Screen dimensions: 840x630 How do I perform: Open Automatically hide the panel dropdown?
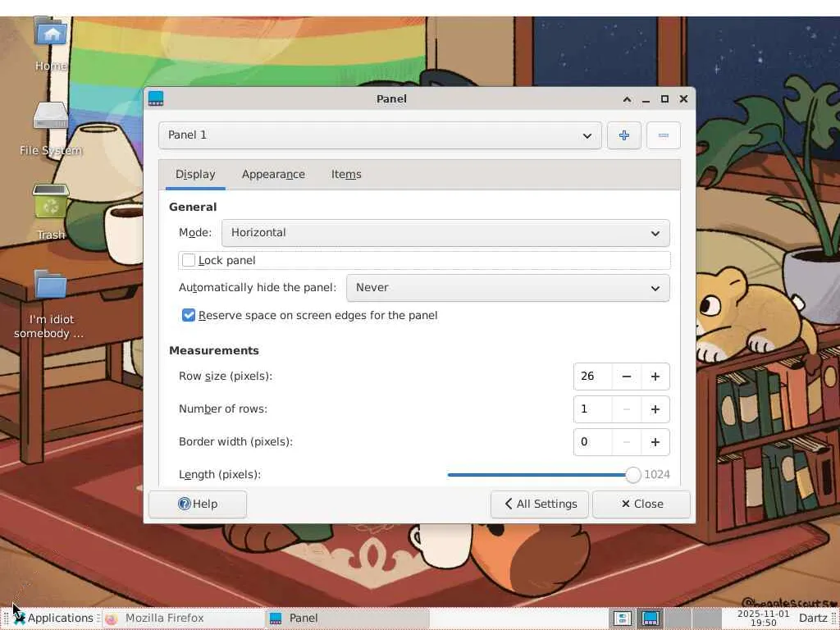pyautogui.click(x=508, y=288)
